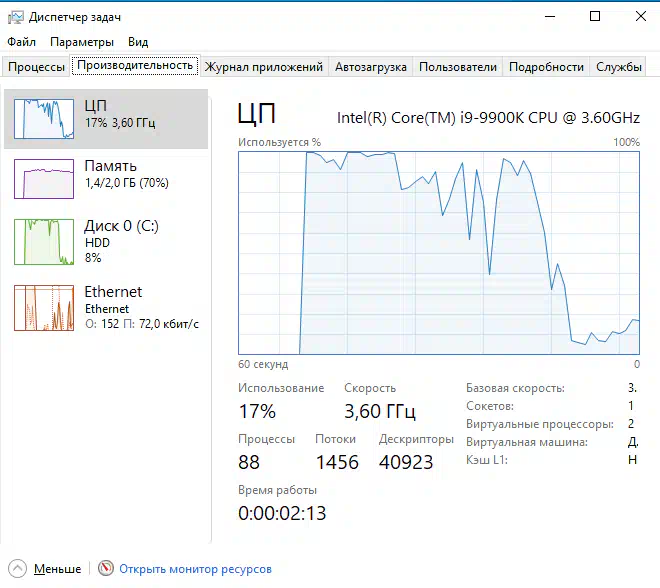Maximize the Task Manager window

(x=595, y=17)
